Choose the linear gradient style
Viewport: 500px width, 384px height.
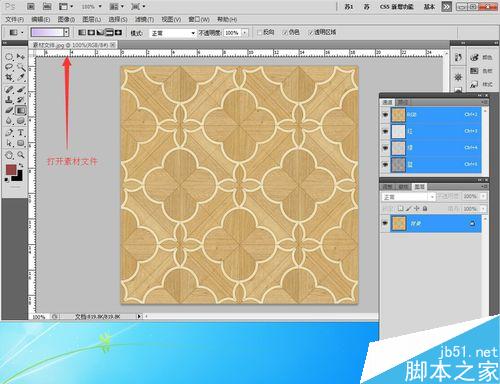pyautogui.click(x=82, y=33)
